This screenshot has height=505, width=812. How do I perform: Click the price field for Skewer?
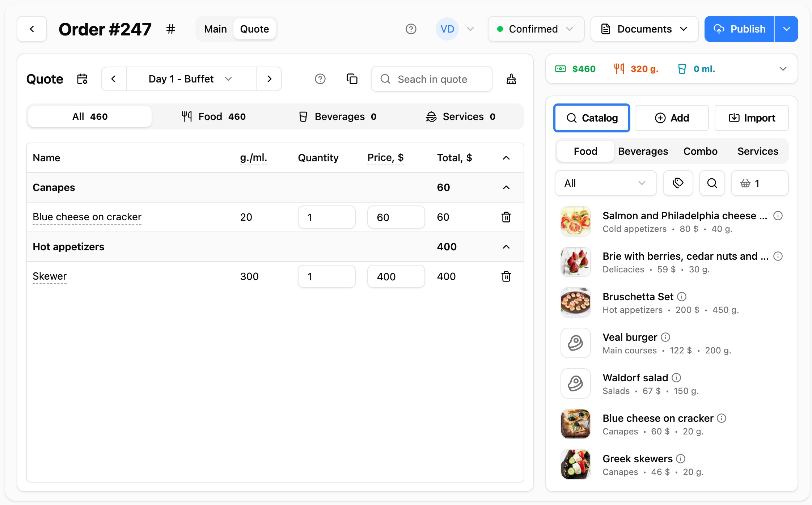tap(396, 276)
